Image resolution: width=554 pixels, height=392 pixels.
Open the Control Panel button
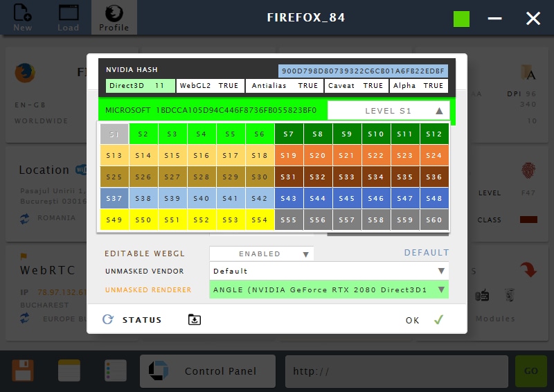208,371
